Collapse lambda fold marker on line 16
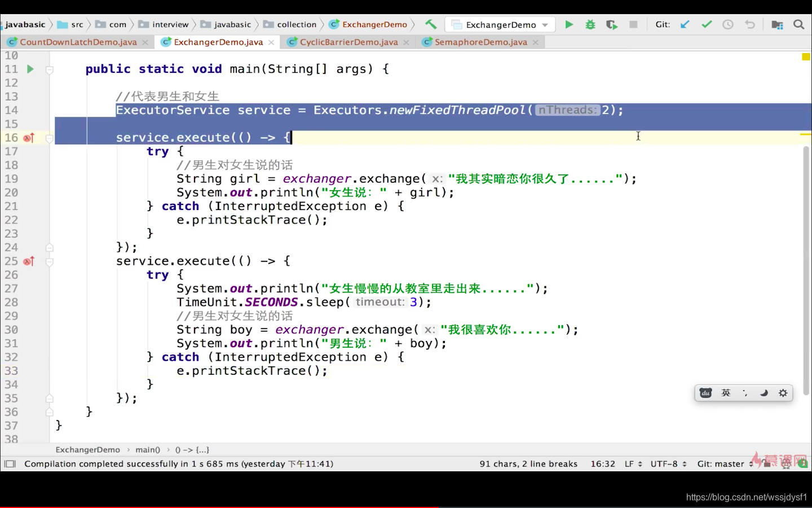This screenshot has height=508, width=812. (50, 138)
